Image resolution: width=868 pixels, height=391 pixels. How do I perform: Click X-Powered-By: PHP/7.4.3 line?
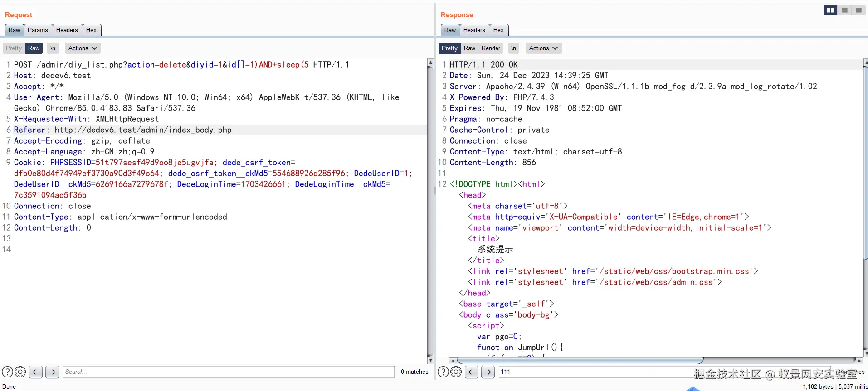point(502,97)
